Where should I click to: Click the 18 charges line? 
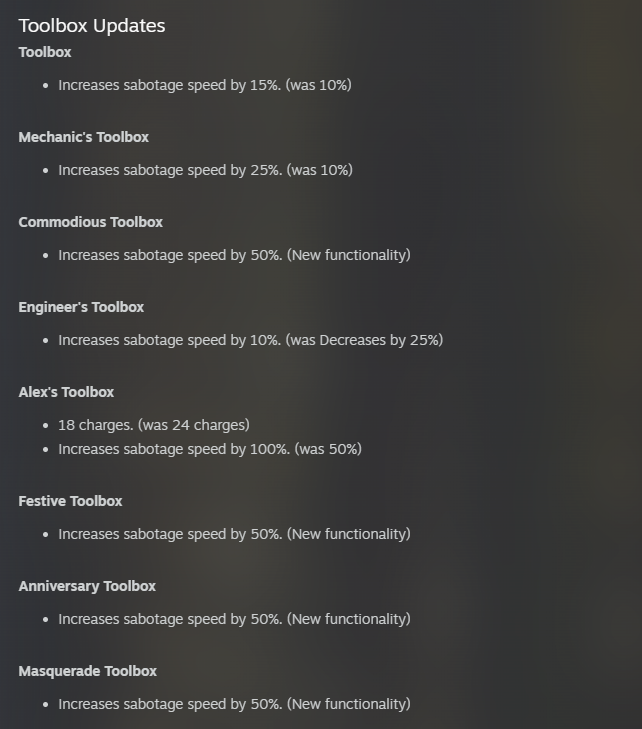[x=154, y=425]
